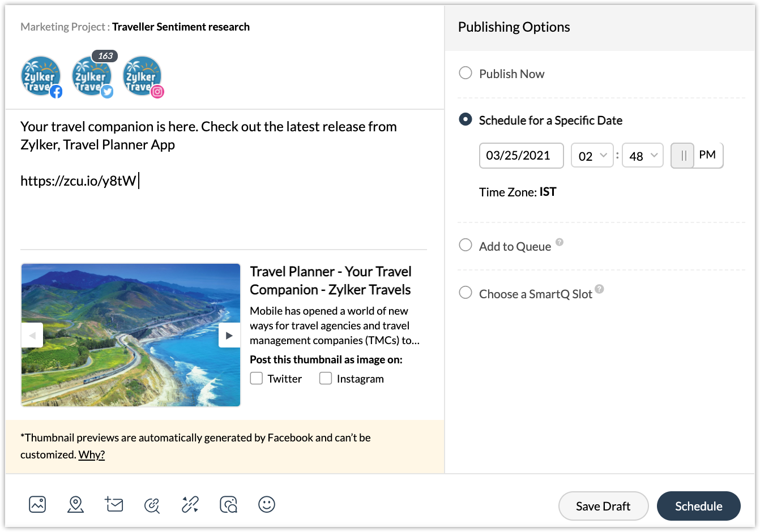Click into the post text area
This screenshot has width=760, height=532.
click(x=224, y=179)
